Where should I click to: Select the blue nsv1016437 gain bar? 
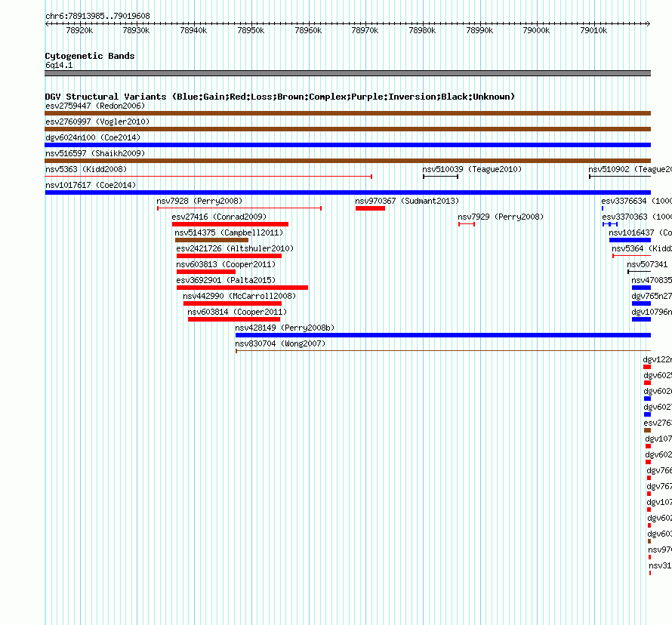[630, 240]
